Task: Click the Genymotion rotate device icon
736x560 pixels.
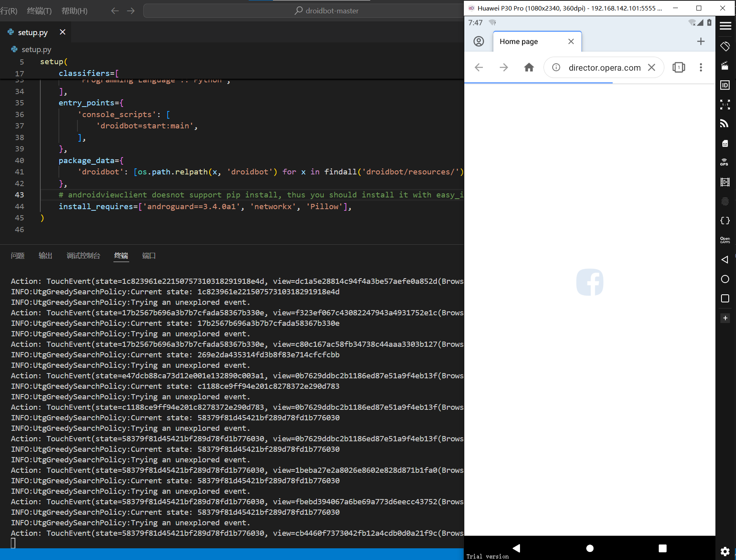Action: coord(725,46)
